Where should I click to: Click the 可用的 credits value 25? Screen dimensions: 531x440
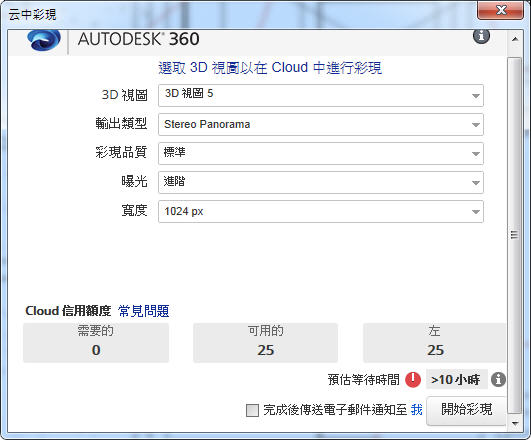(x=265, y=350)
